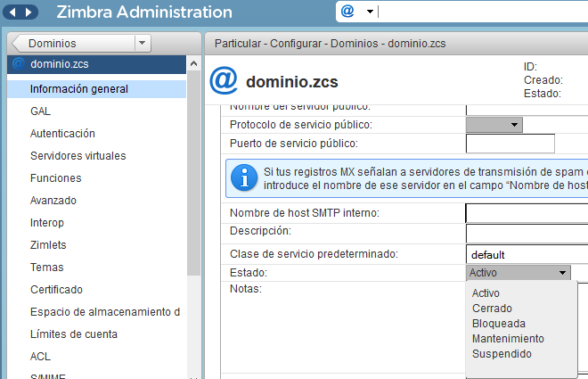Click the sidebar scroll up arrow
The width and height of the screenshot is (588, 379).
pyautogui.click(x=193, y=64)
